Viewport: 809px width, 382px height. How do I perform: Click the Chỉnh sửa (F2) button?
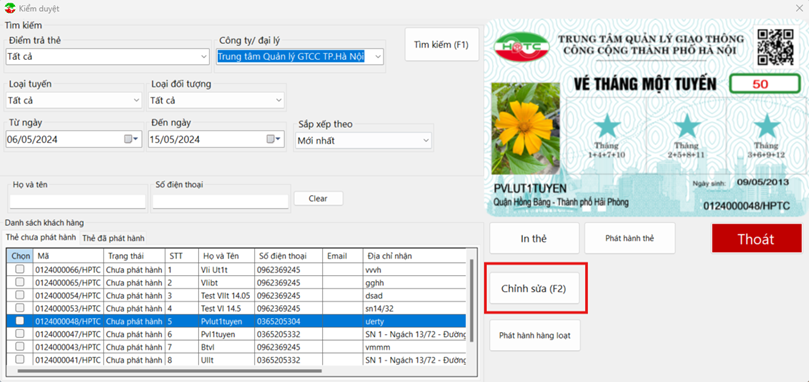coord(533,289)
